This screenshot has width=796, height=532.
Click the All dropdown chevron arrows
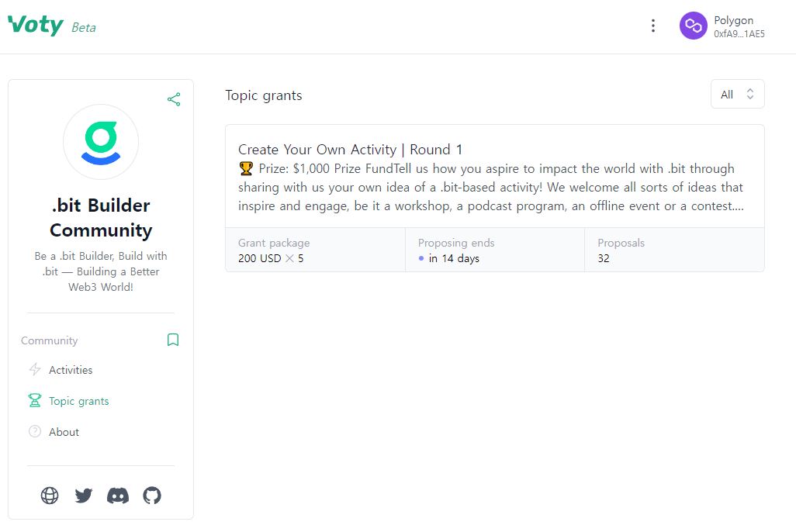749,94
